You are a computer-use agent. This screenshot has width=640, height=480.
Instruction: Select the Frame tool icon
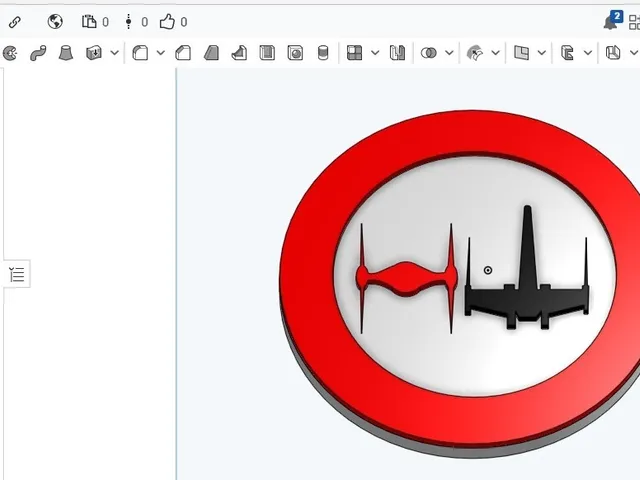pos(567,53)
